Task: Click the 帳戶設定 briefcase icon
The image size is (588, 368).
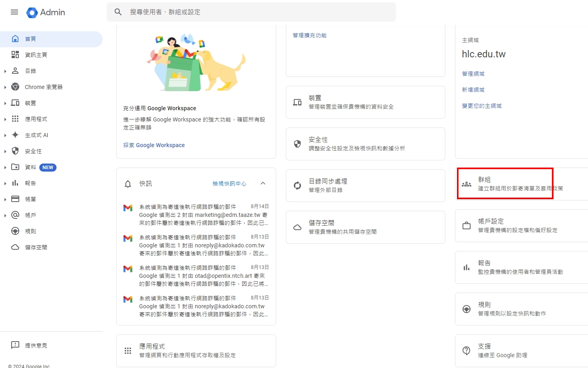Action: click(467, 226)
